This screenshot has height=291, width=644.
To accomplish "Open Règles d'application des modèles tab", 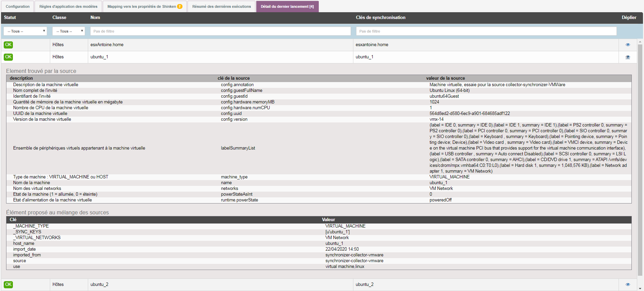I will tap(68, 6).
